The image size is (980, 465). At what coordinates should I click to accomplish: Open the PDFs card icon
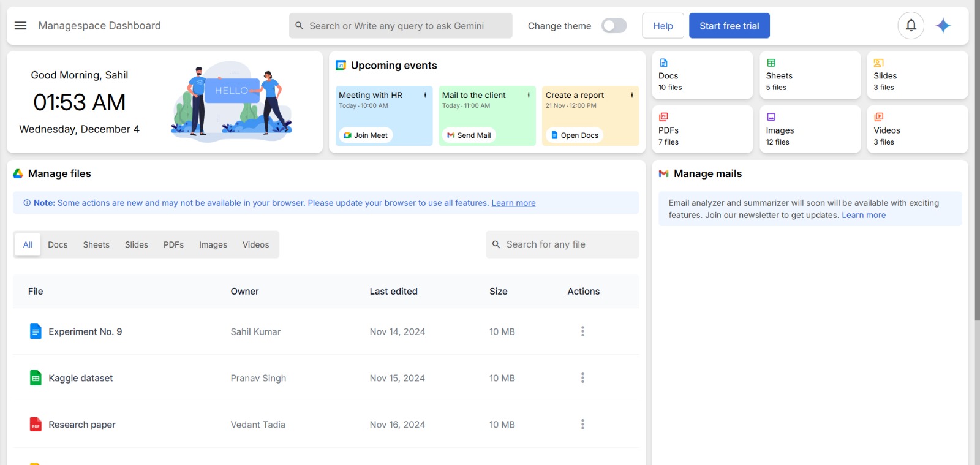(x=663, y=117)
